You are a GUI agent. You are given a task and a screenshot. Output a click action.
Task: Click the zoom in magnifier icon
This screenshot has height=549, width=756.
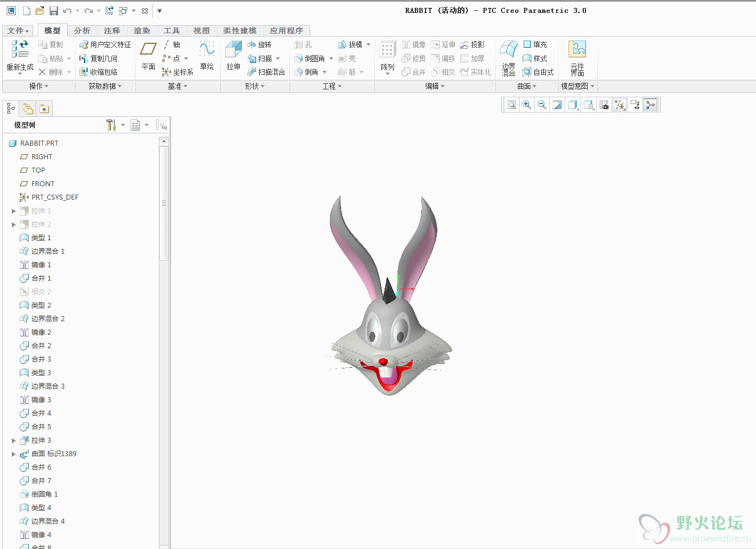click(x=526, y=105)
